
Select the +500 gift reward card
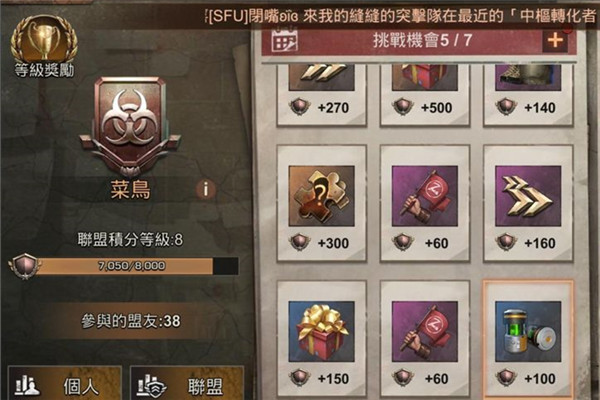point(425,95)
